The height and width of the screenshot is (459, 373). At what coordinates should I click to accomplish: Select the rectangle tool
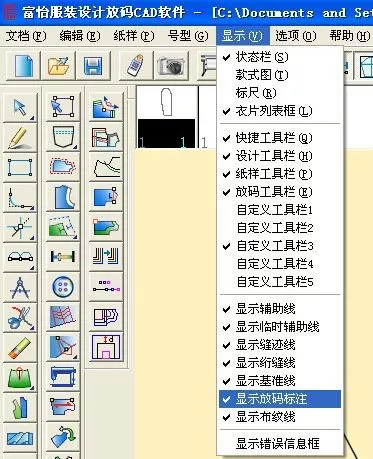20,167
